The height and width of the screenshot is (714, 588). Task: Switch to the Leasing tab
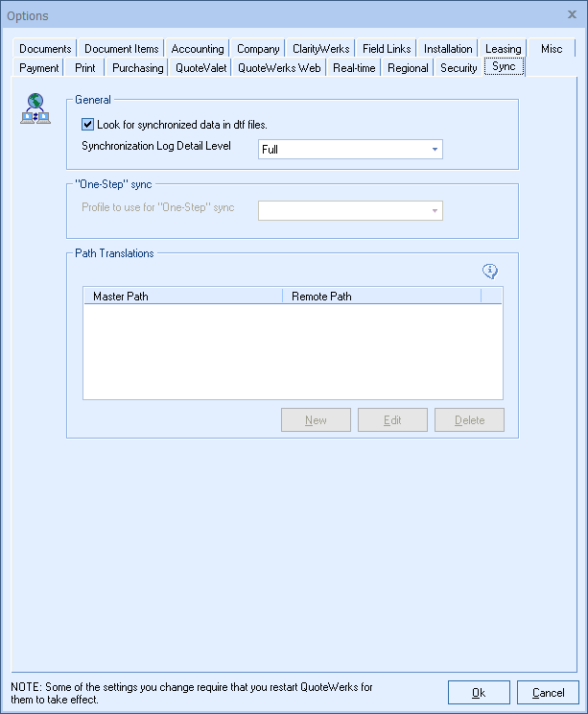point(503,49)
